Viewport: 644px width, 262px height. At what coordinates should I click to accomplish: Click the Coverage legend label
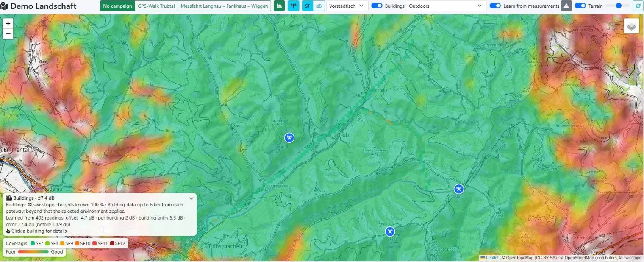click(17, 243)
